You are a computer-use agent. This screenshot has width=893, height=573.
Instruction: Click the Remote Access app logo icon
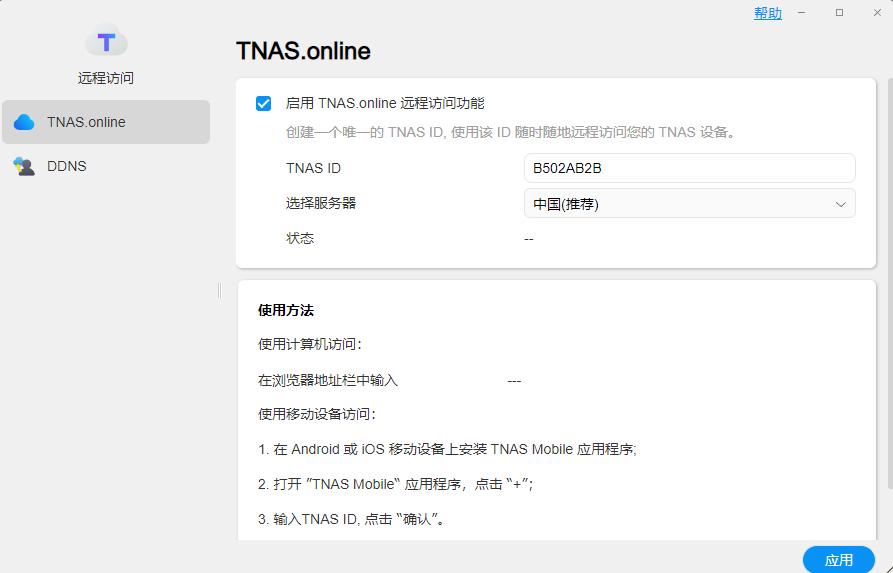point(106,41)
